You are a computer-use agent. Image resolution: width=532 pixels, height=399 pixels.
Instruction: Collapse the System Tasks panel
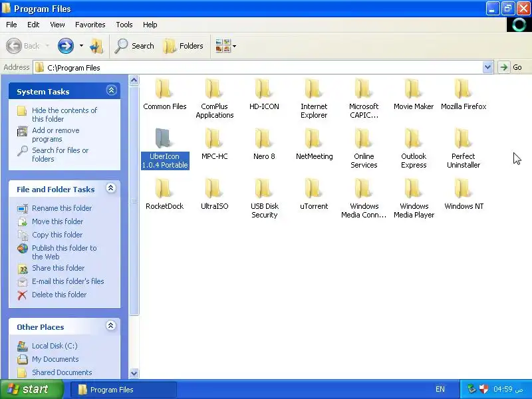[111, 90]
